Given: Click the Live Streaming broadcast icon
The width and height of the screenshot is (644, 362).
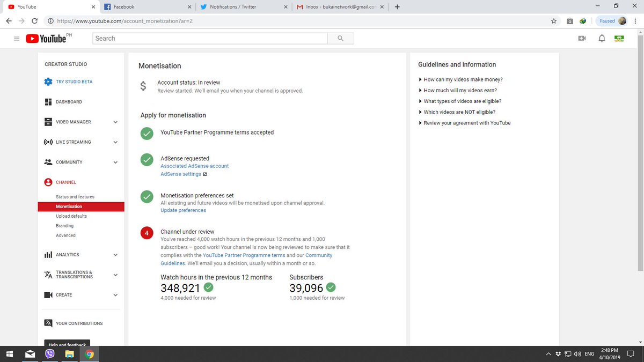Looking at the screenshot, I should (x=48, y=142).
